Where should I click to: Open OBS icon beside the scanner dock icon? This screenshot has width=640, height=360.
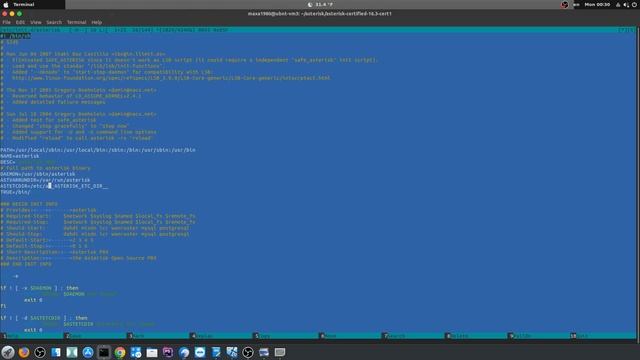pyautogui.click(x=248, y=352)
